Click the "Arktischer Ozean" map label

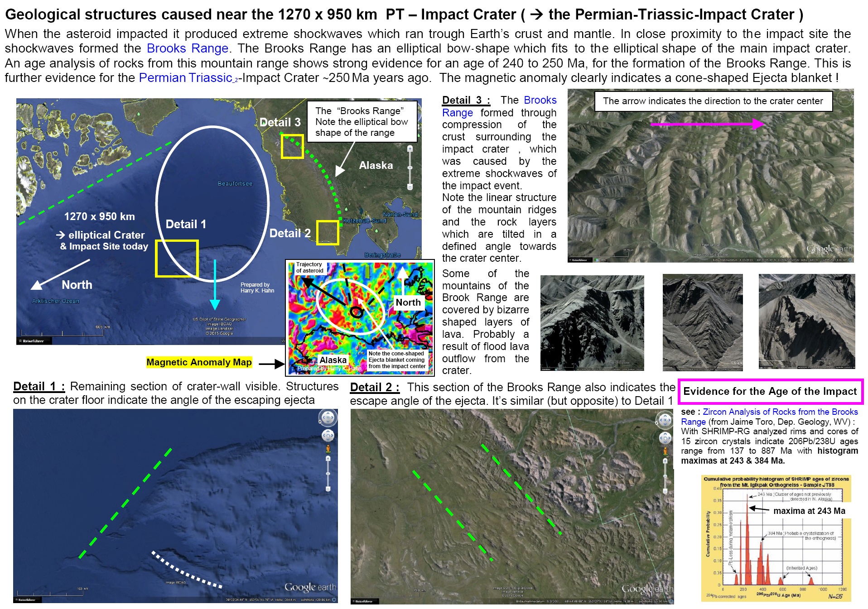pos(56,301)
